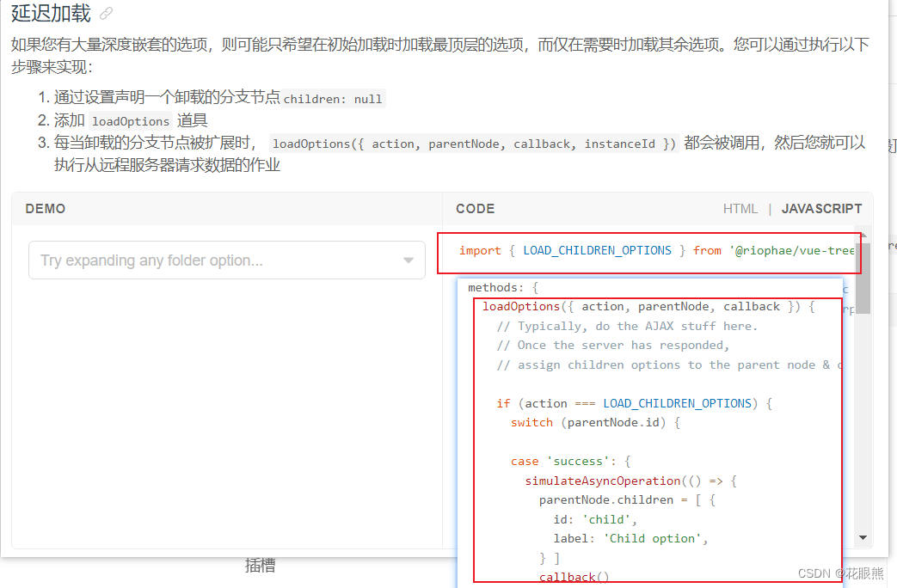Image resolution: width=897 pixels, height=588 pixels.
Task: Click the import LOAD_CHILDREN_OPTIONS code line
Action: click(656, 250)
